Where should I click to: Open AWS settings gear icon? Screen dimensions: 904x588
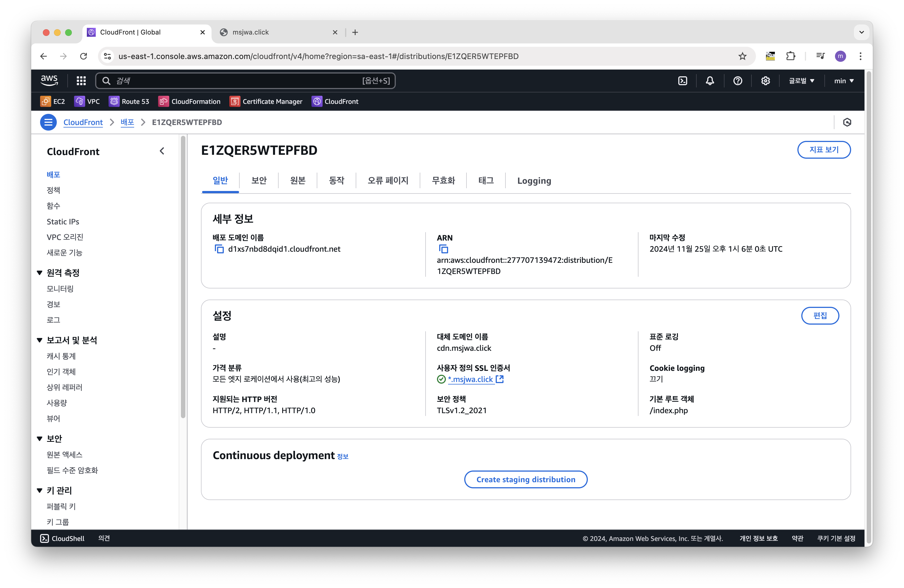765,80
